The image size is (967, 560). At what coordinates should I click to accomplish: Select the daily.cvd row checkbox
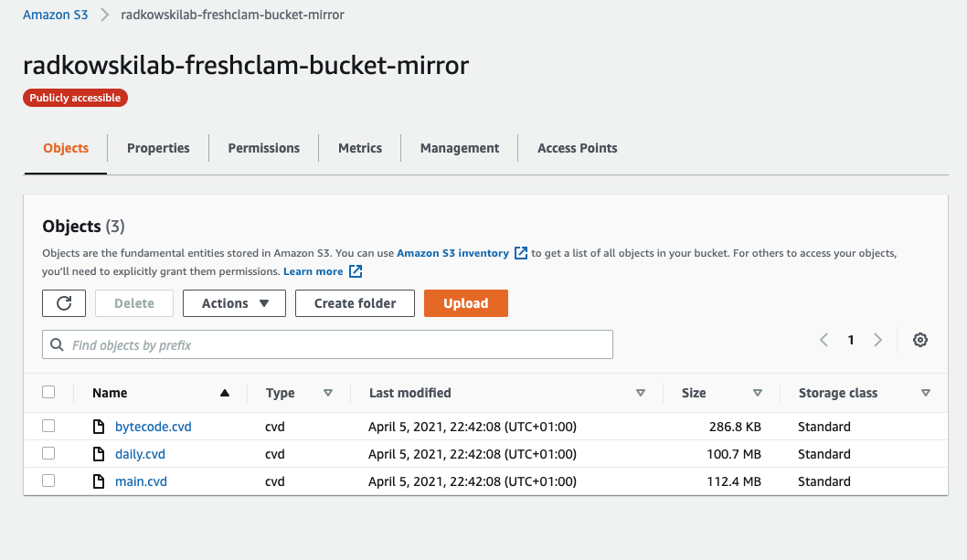point(48,453)
